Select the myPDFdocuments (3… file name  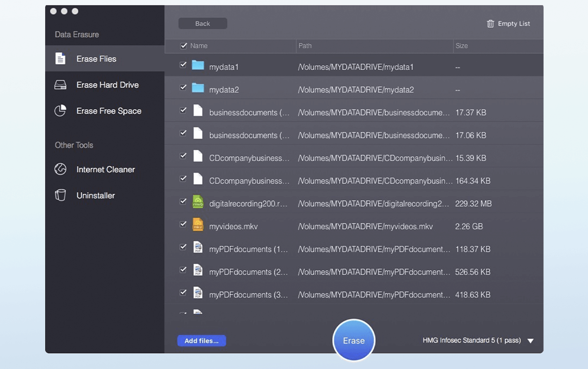[248, 295]
